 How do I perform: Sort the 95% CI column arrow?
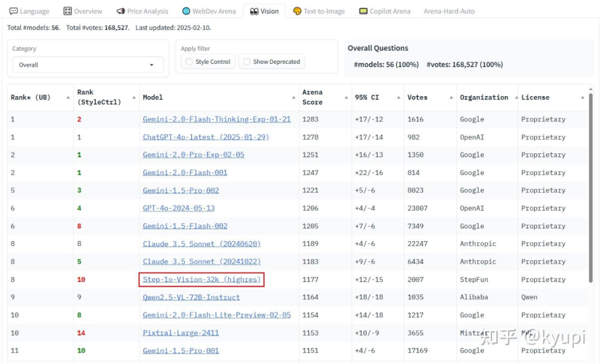(398, 98)
